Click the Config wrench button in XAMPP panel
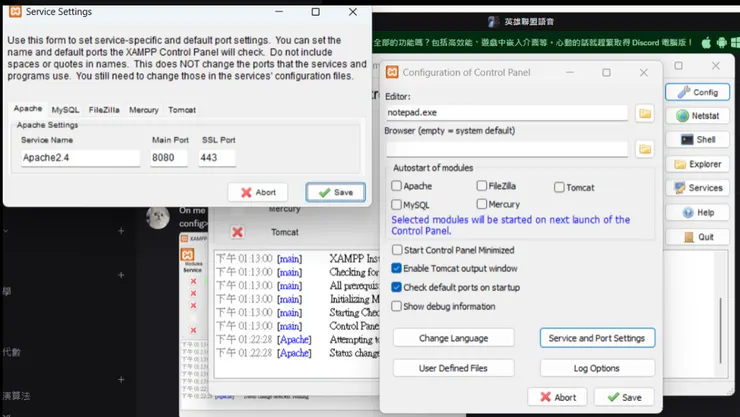Image resolution: width=740 pixels, height=417 pixels. (x=698, y=92)
